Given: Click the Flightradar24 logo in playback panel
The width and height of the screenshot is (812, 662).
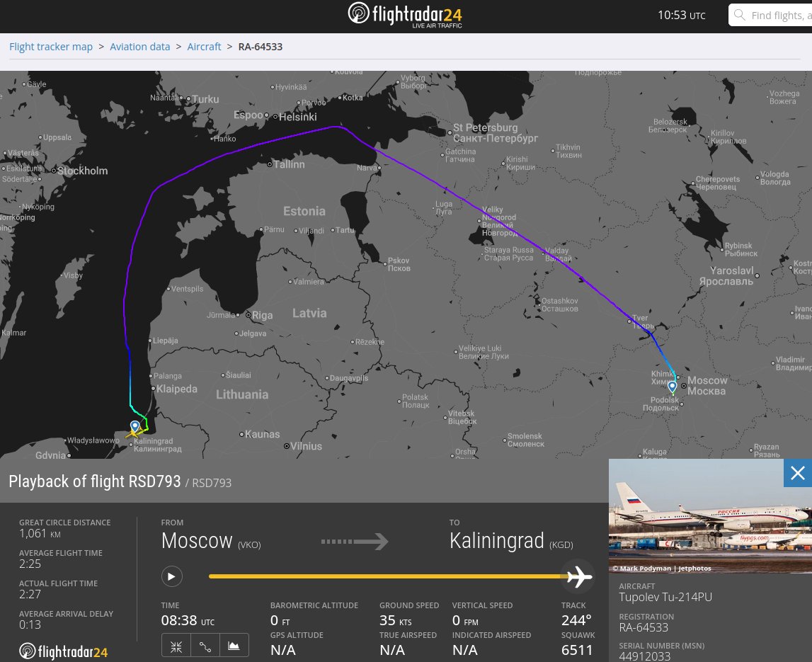Looking at the screenshot, I should [x=63, y=651].
